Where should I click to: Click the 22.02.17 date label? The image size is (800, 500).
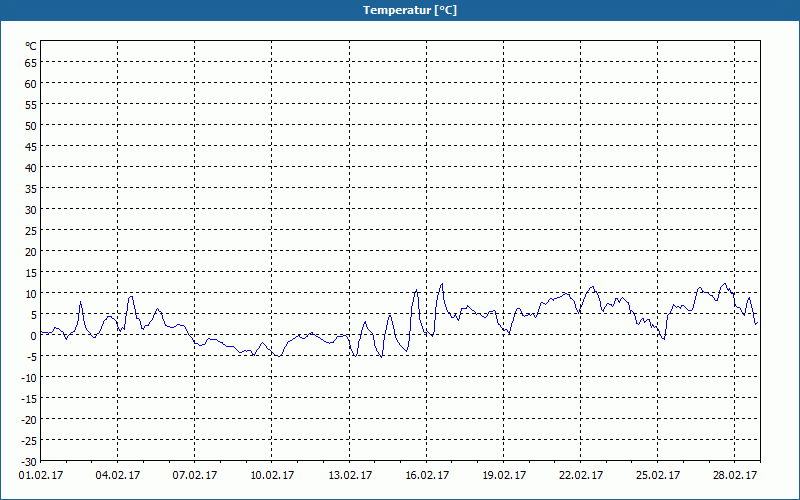click(x=581, y=475)
